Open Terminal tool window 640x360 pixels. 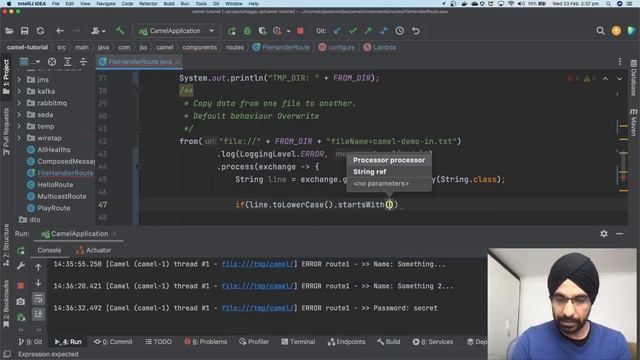298,342
